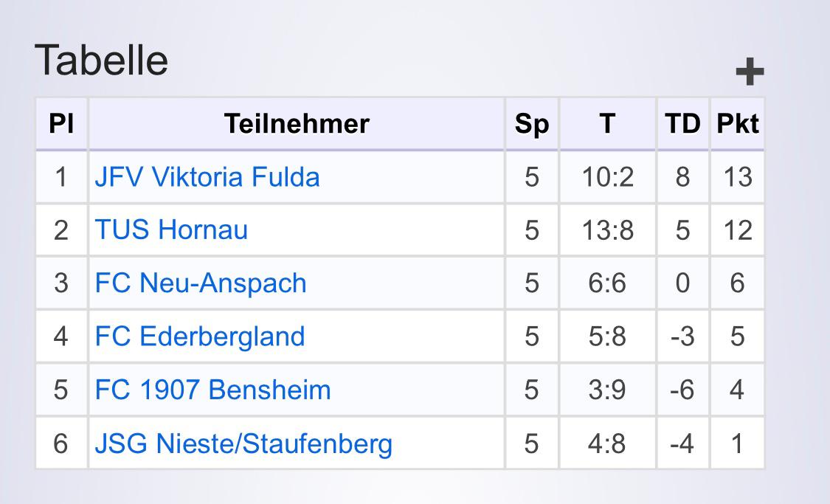Select the -6 goal difference cell
Image resolution: width=830 pixels, height=504 pixels.
(683, 390)
